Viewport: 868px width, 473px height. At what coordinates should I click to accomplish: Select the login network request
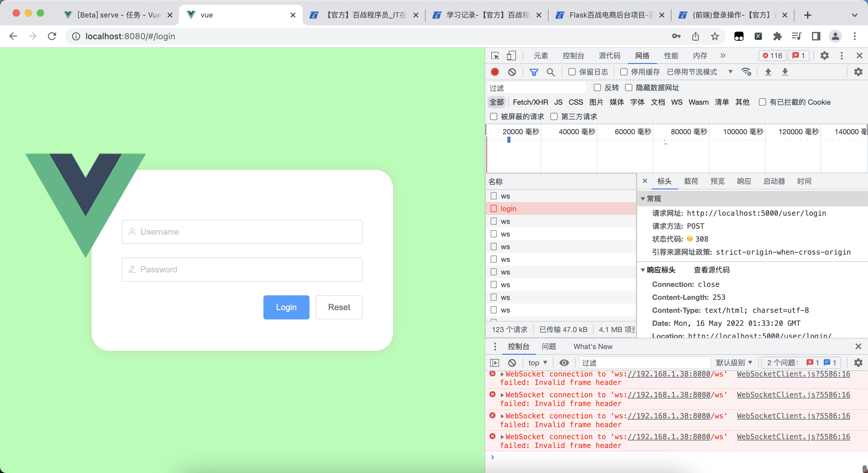click(x=561, y=208)
